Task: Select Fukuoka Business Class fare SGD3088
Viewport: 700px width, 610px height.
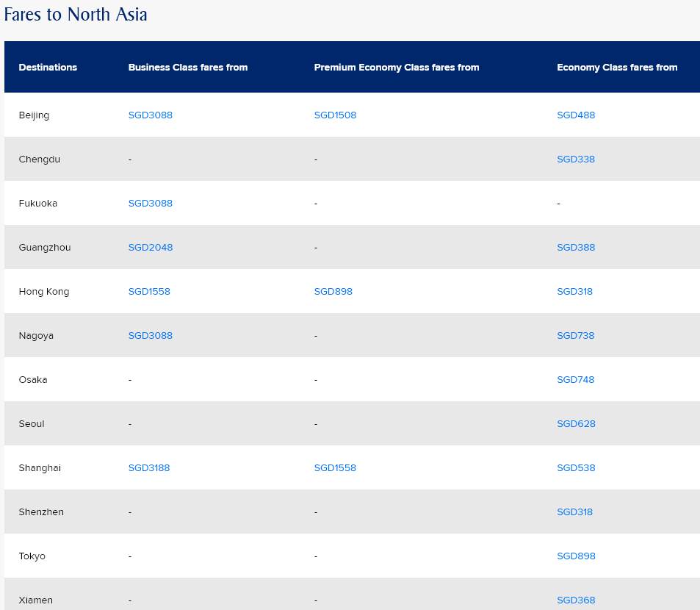Action: [150, 204]
